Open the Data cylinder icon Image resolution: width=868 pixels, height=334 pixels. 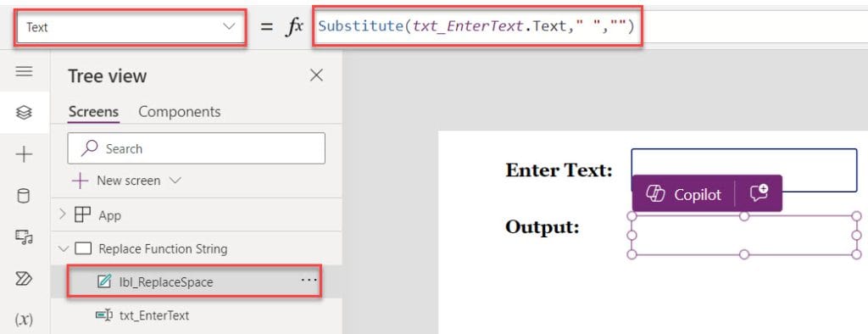24,196
